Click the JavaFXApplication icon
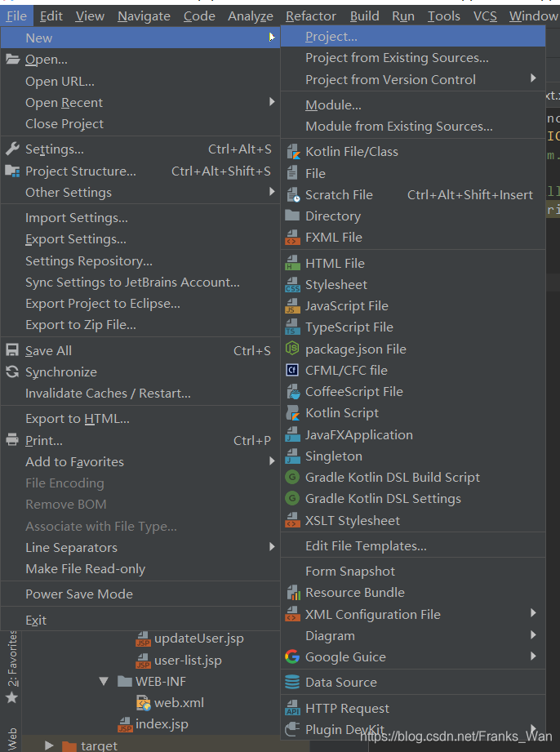The height and width of the screenshot is (752, 560). tap(292, 434)
